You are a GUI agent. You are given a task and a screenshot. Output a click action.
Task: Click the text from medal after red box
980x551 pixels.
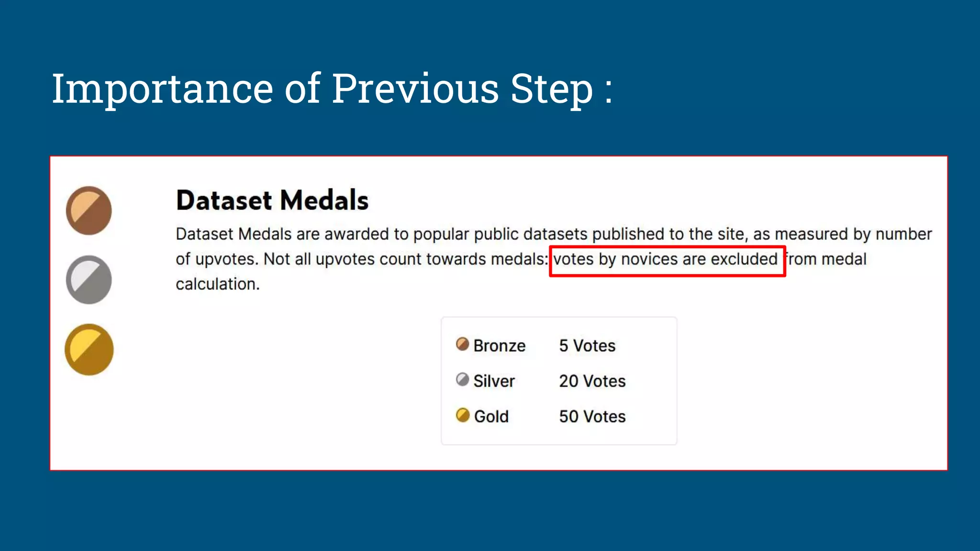point(826,259)
